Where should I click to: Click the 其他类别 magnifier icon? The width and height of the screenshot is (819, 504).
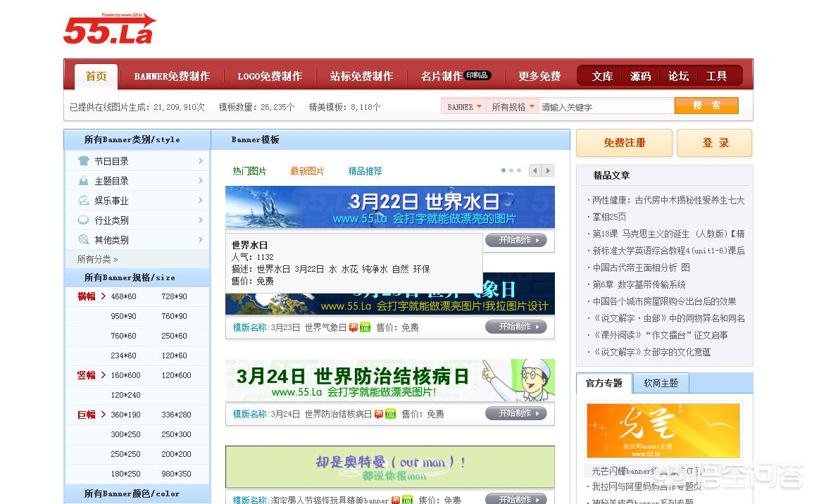pos(83,240)
